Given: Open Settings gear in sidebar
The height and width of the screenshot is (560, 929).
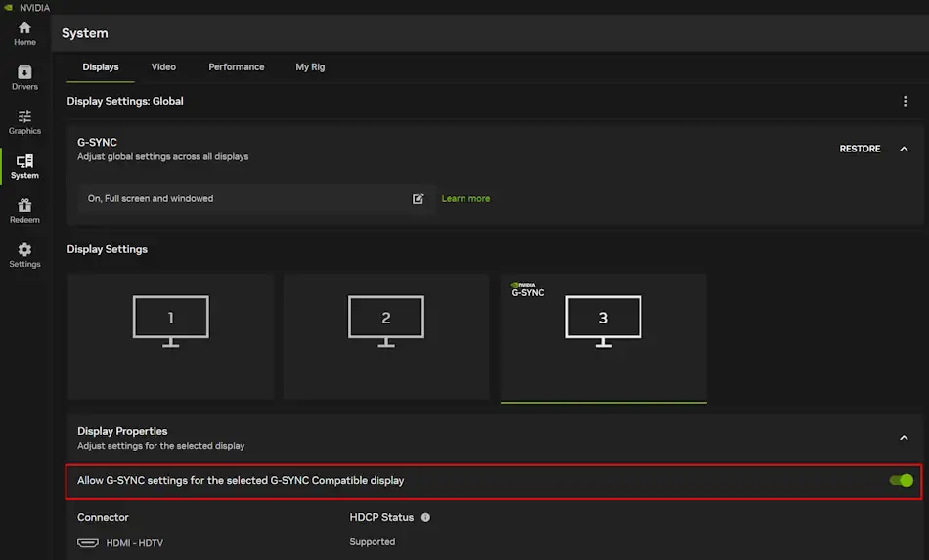Looking at the screenshot, I should (x=24, y=254).
